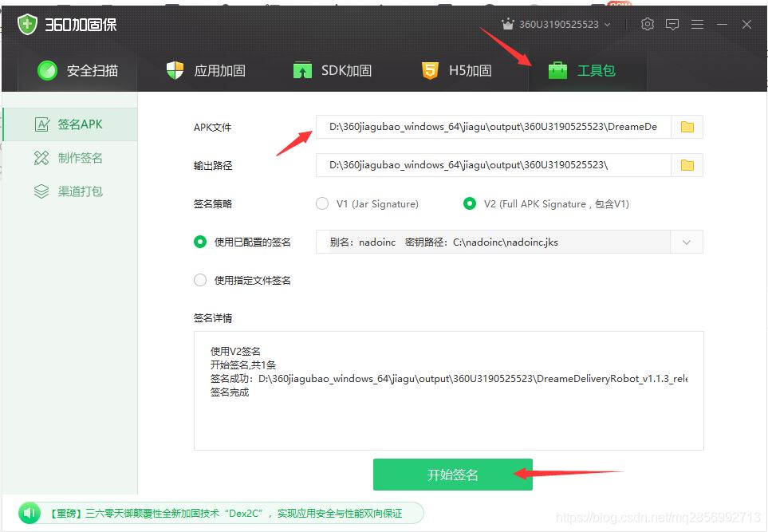
Task: Choose 使用指定文件签名 option
Action: 200,280
